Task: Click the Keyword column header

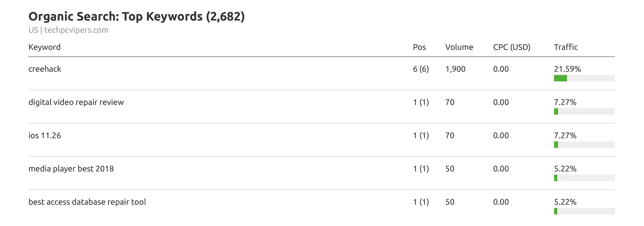Action: (44, 47)
